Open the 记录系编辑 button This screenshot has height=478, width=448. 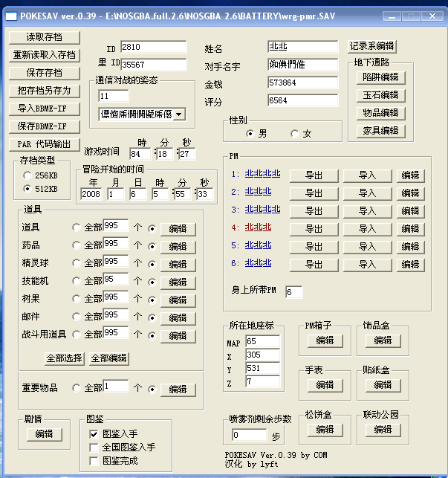[371, 46]
